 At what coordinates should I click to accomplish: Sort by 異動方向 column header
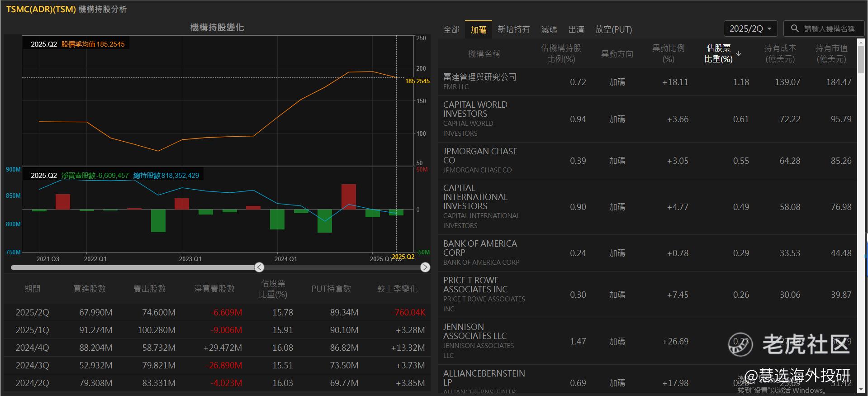(617, 54)
